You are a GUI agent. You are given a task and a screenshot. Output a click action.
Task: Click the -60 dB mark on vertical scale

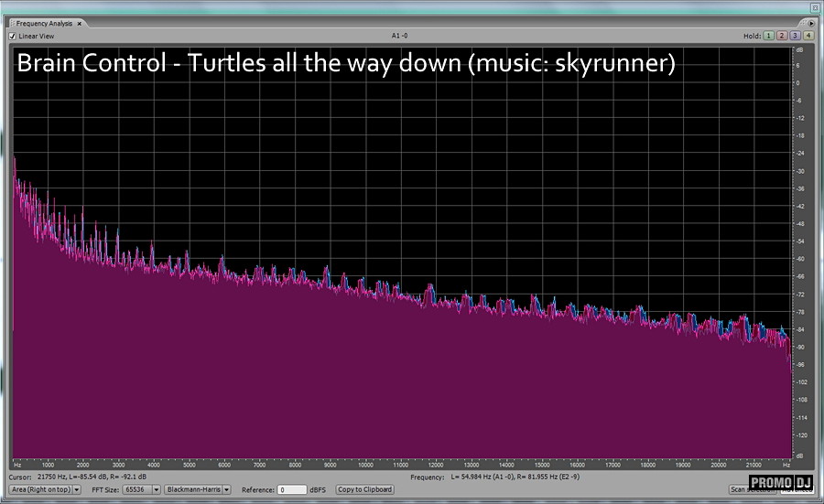798,259
